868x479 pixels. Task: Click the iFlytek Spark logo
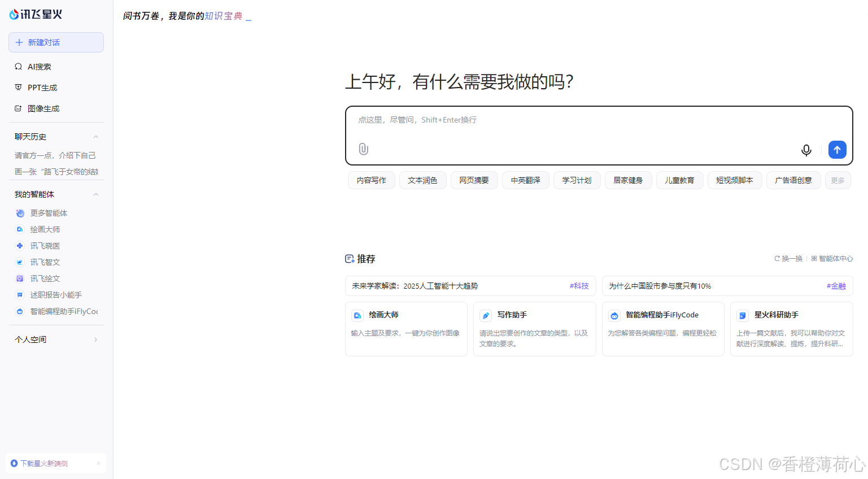36,14
